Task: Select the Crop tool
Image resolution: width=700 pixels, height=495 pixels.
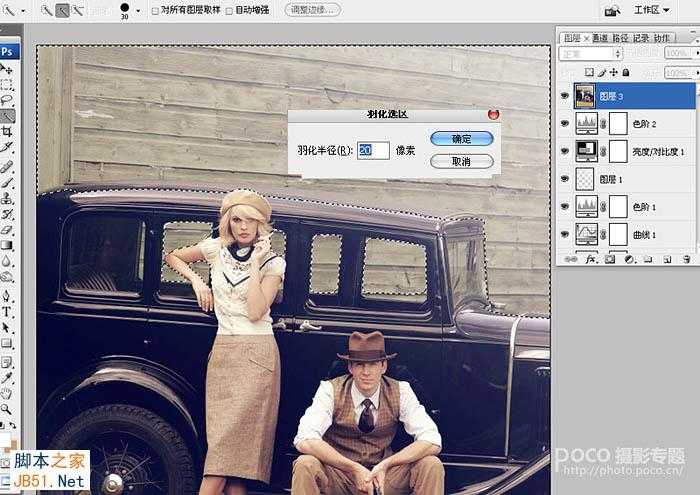Action: 7,131
